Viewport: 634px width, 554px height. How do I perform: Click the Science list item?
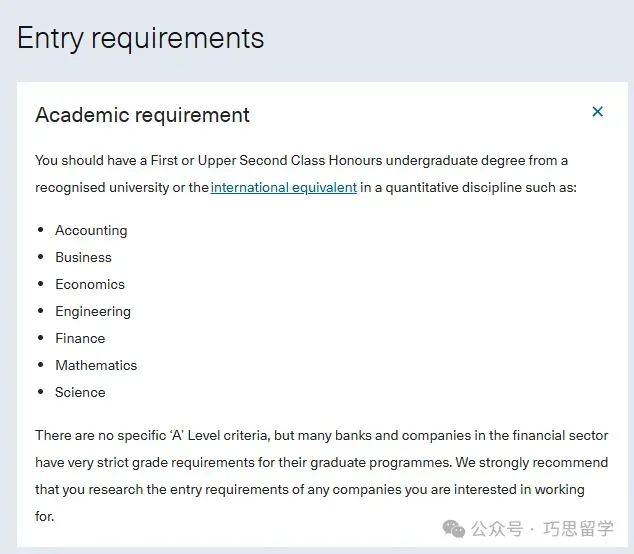80,392
